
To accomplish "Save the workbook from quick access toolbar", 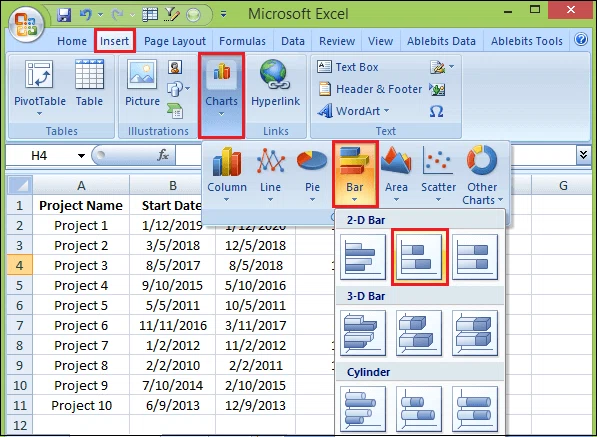I will coord(64,15).
